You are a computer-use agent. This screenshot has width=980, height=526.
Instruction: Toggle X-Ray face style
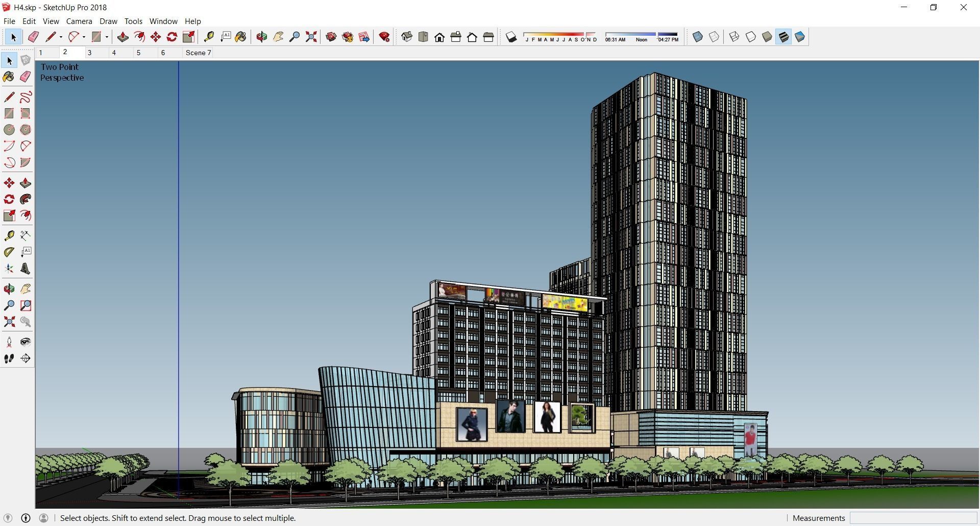pyautogui.click(x=698, y=37)
